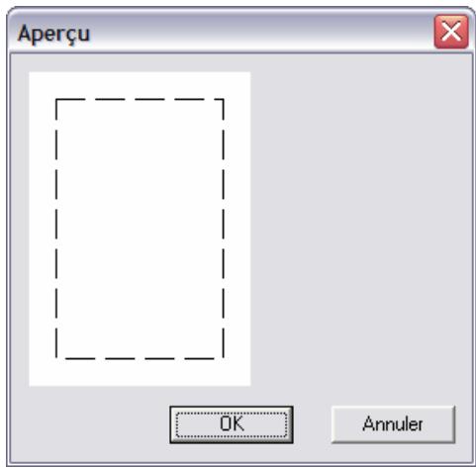Click the title bar between Aperçu and close button
The width and height of the screenshot is (476, 468).
[262, 33]
